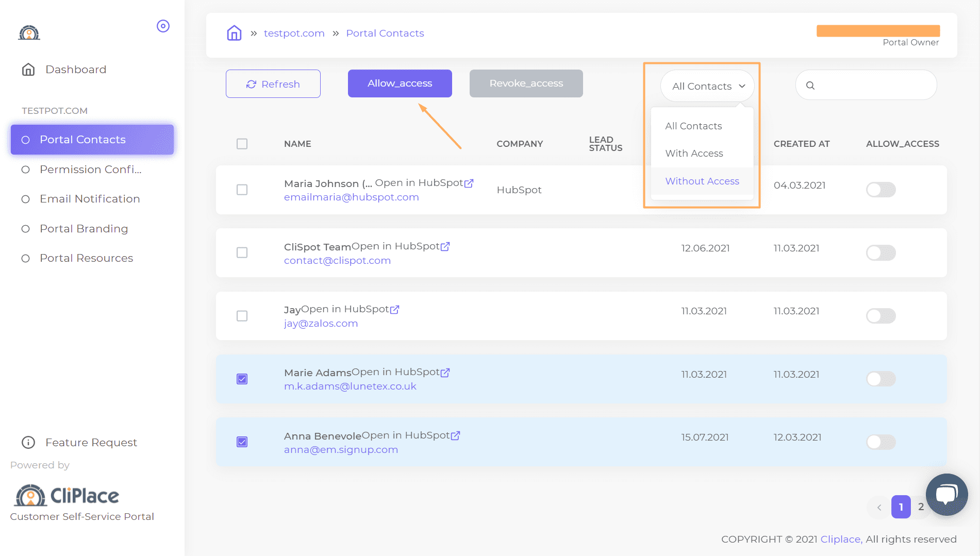Click the Refresh button
Screen dimensions: 980x556
[273, 84]
